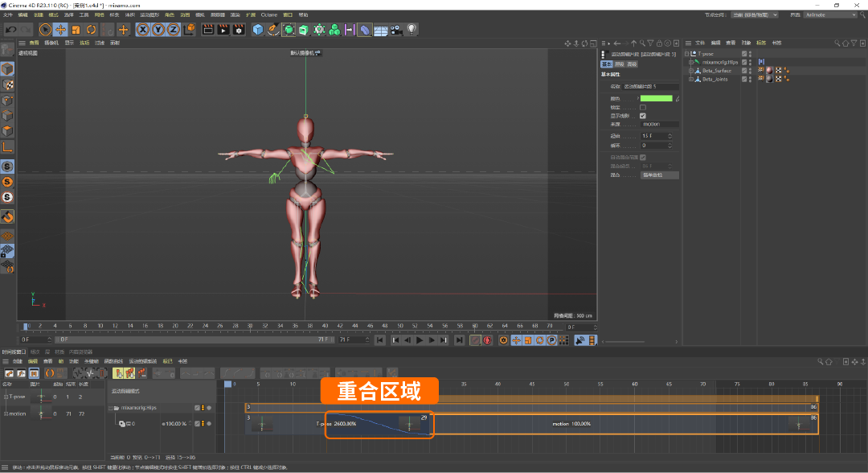
Task: Toggle Beta_Surface layer checkbox in Object Manager
Action: [x=744, y=71]
